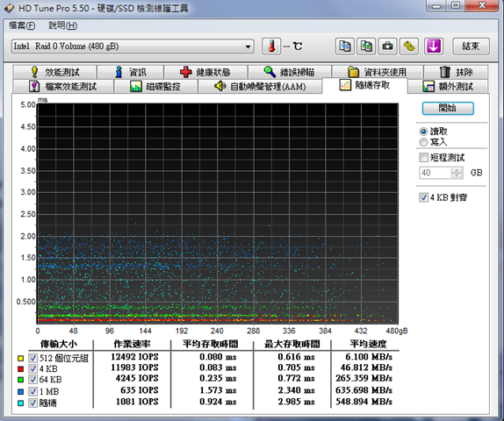Enable the 短程測試 checkbox
504x421 pixels.
[423, 157]
